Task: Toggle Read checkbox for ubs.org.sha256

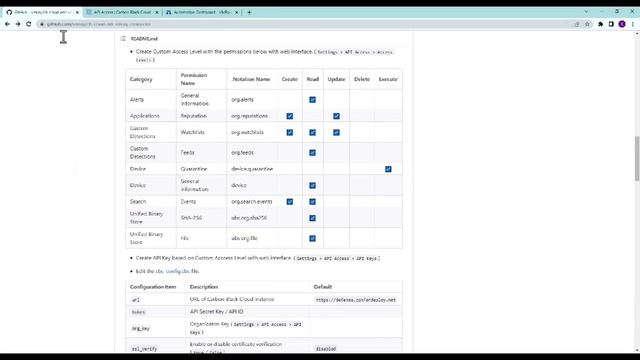Action: (312, 218)
